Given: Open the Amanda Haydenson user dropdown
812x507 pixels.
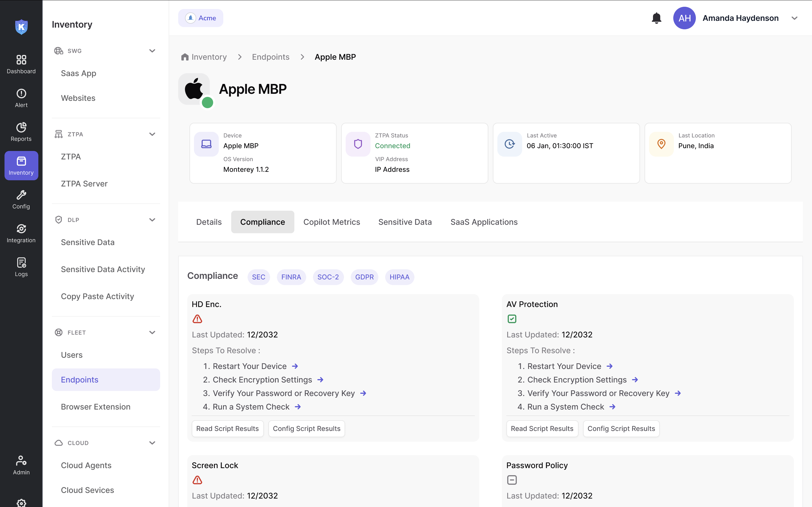Looking at the screenshot, I should [x=794, y=18].
